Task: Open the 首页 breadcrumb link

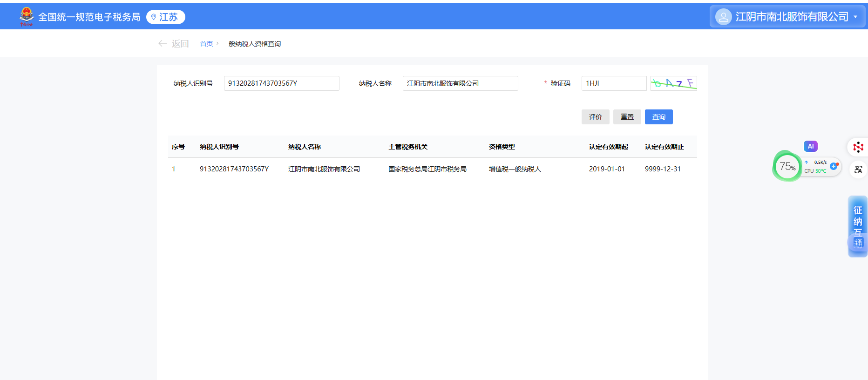Action: [x=206, y=44]
